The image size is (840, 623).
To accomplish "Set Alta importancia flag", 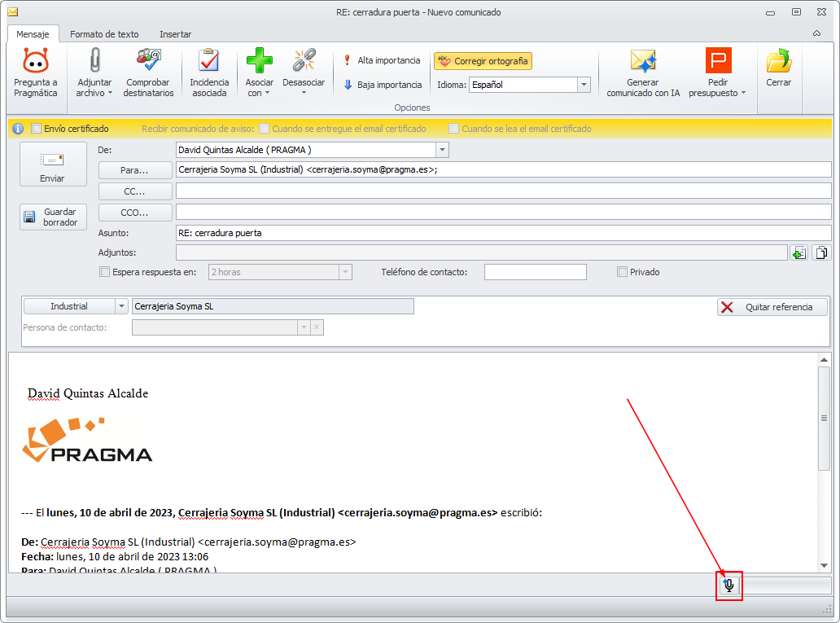I will tap(383, 60).
